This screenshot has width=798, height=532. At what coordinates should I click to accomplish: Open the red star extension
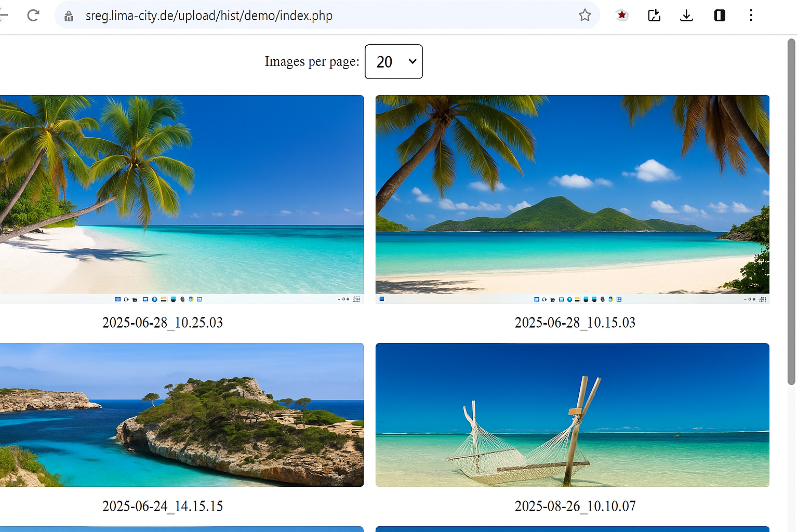(x=621, y=15)
